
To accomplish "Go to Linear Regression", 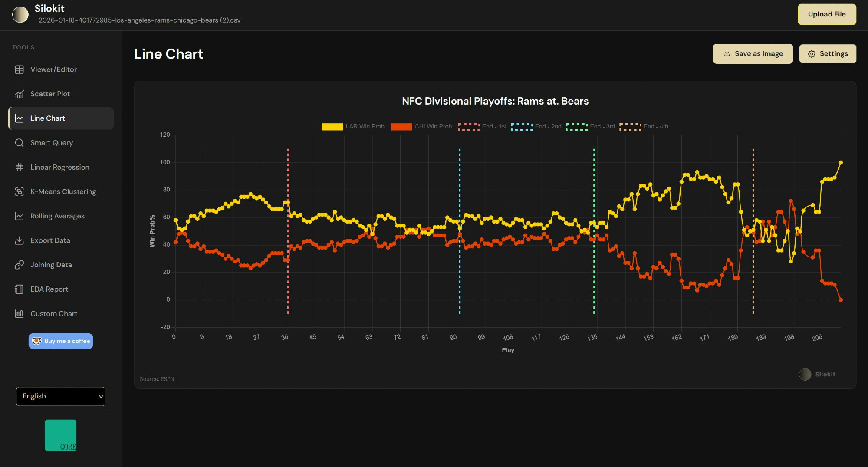I will coord(61,167).
